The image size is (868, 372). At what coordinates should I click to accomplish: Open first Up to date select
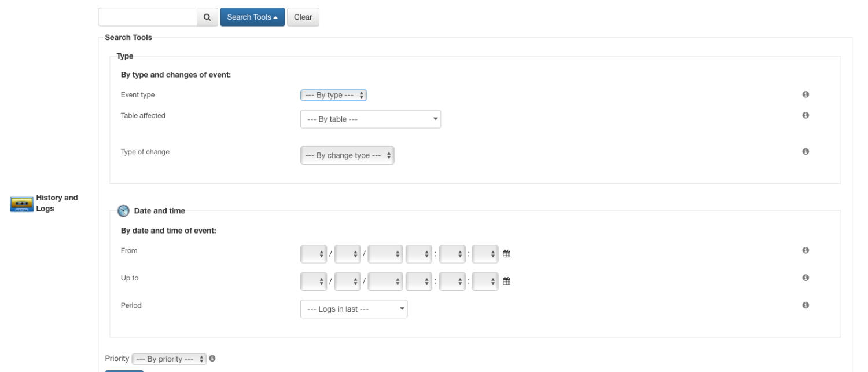click(314, 282)
